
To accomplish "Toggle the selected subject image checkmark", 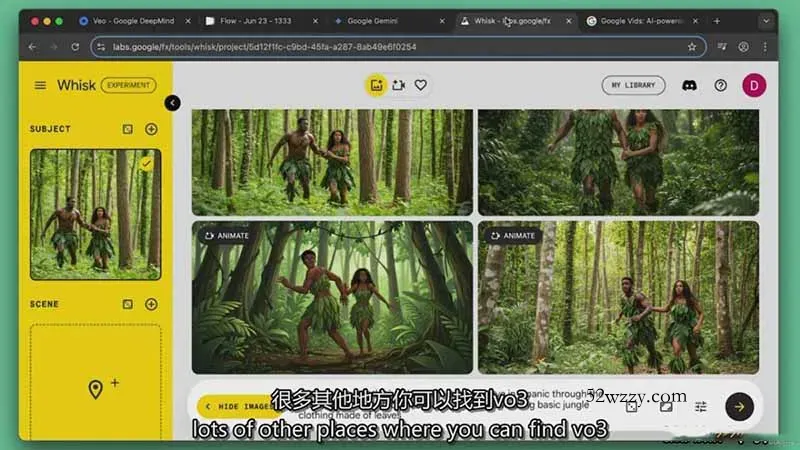I will (x=146, y=163).
